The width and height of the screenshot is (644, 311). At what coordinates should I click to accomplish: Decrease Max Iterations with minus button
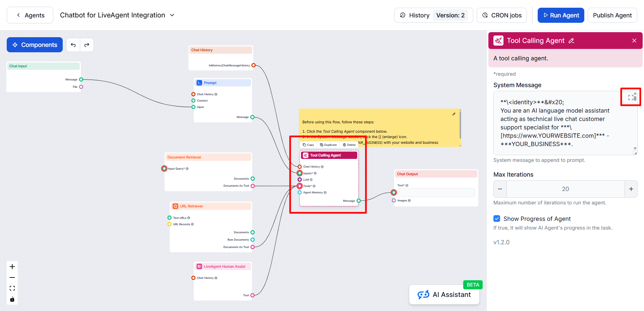tap(500, 189)
